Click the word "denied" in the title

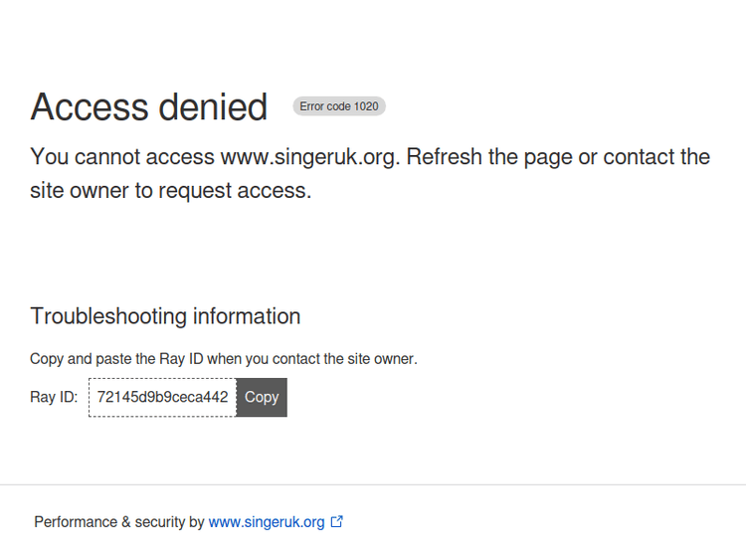[212, 107]
